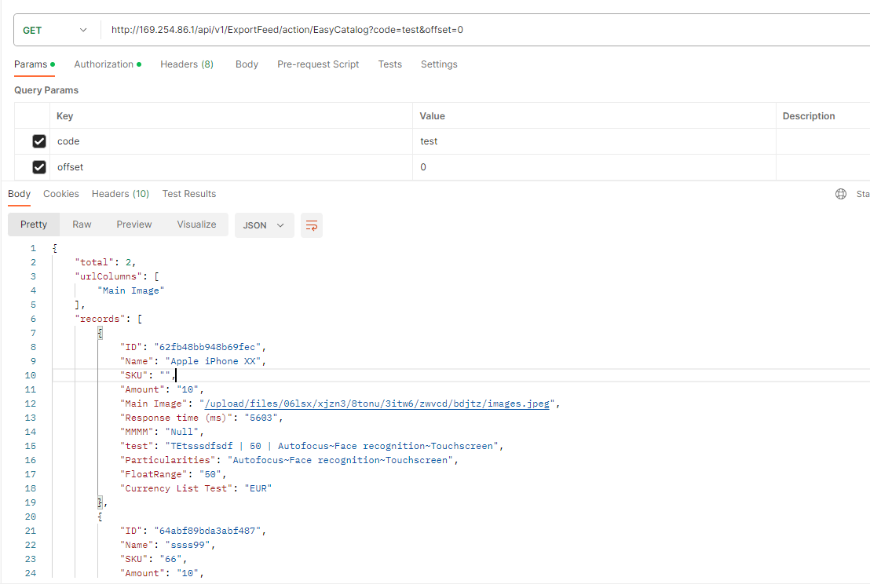Open the Pre-request Script tab
The height and width of the screenshot is (588, 870).
click(x=318, y=64)
